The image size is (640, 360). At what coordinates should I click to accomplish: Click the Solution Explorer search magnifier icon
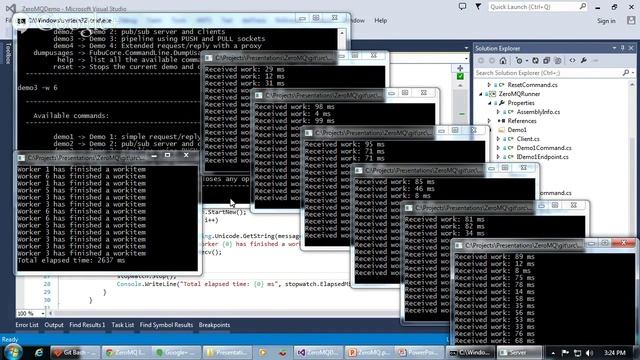tap(626, 73)
